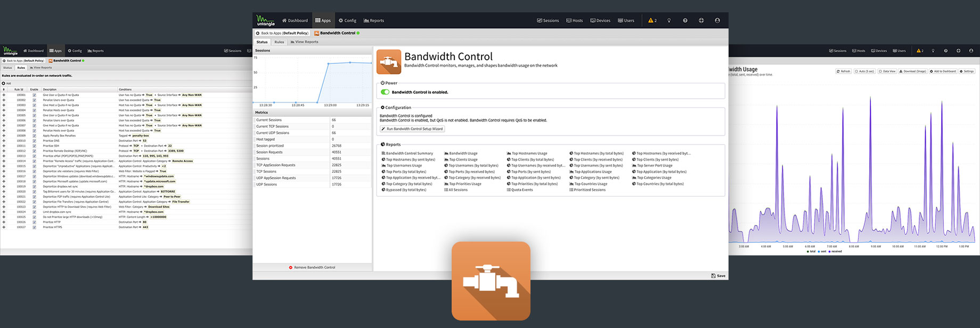This screenshot has width=980, height=328.
Task: Open the Top Hostnames Usage report link
Action: (x=527, y=153)
